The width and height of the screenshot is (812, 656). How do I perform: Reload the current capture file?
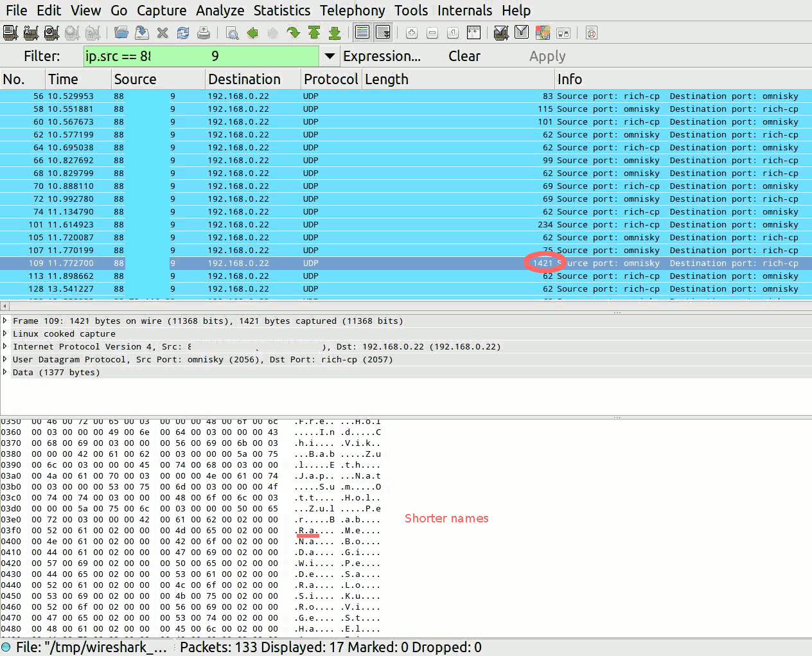click(183, 33)
